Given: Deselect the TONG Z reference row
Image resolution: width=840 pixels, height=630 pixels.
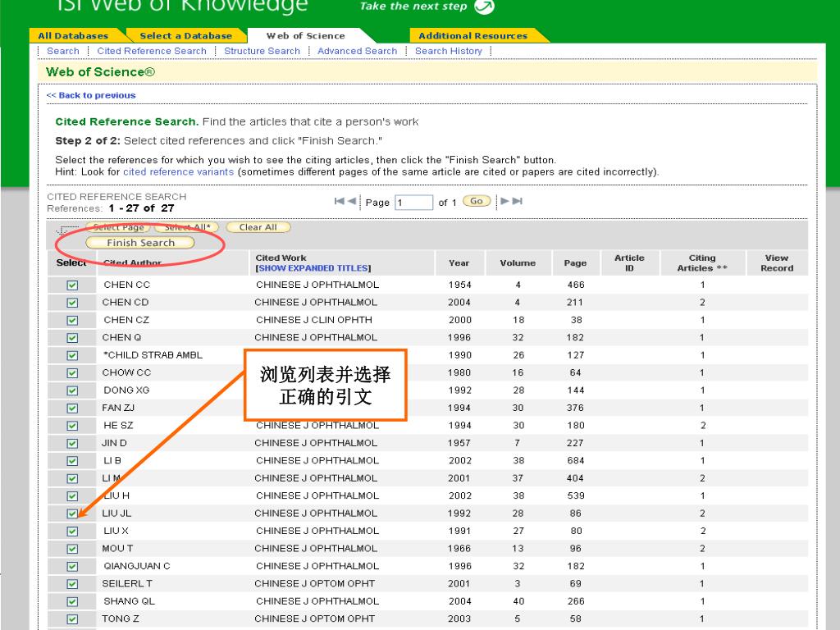Looking at the screenshot, I should [72, 619].
